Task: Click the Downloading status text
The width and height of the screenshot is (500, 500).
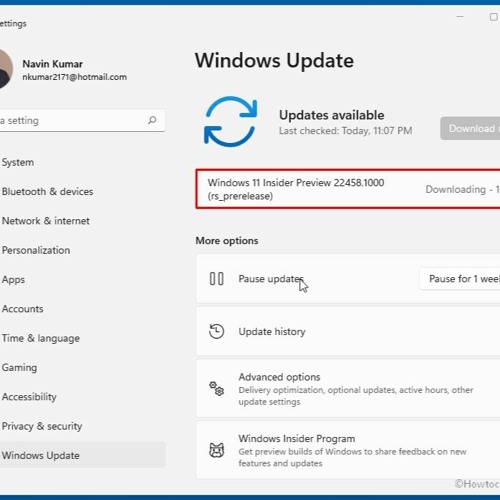Action: pos(463,189)
